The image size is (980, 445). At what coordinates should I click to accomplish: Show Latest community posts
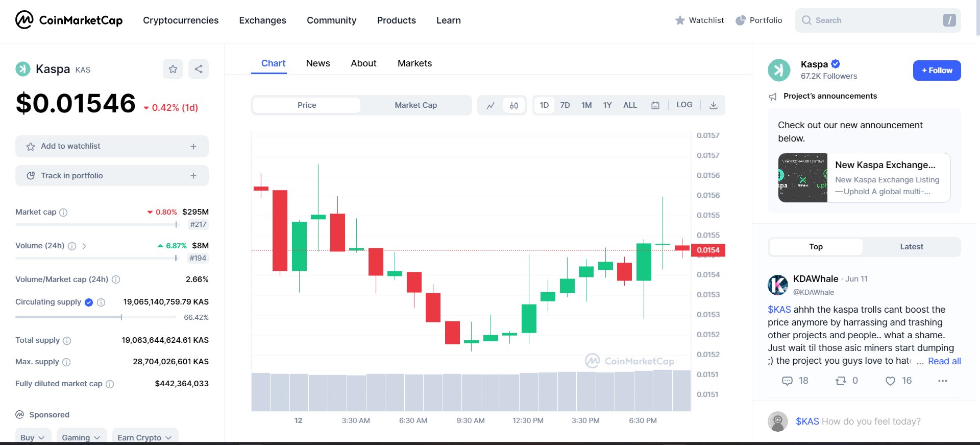click(911, 247)
